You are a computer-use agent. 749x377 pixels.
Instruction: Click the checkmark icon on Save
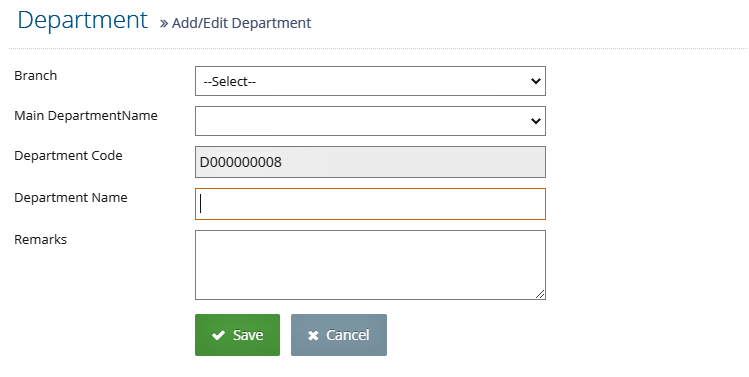218,335
